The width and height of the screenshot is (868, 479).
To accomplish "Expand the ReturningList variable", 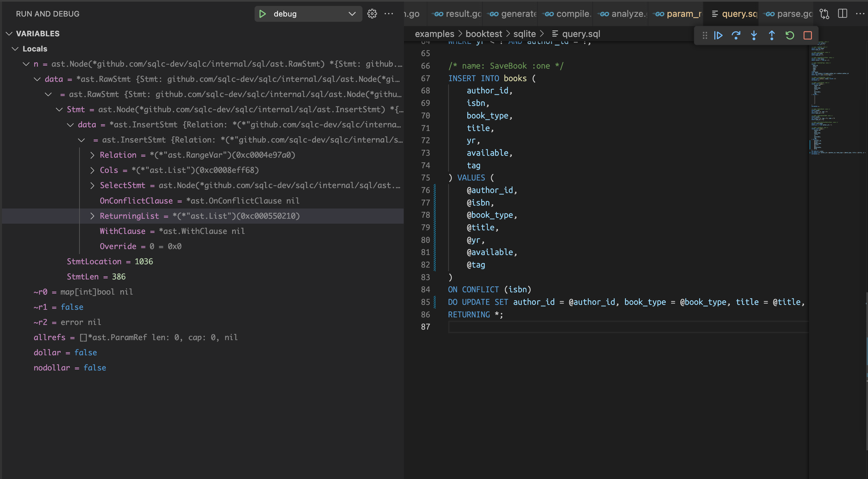I will point(92,216).
